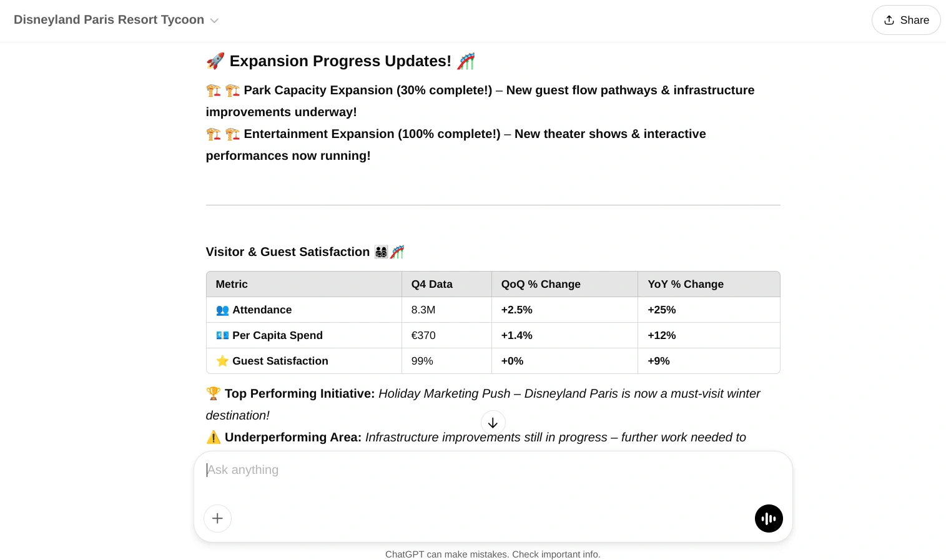Click the plus attach button
This screenshot has height=560, width=946.
pos(217,518)
